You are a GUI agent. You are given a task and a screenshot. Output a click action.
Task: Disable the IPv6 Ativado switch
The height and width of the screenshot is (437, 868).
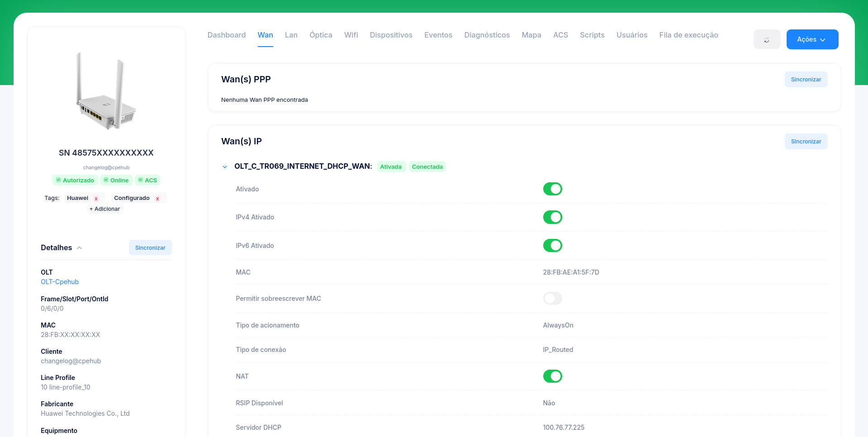tap(552, 246)
